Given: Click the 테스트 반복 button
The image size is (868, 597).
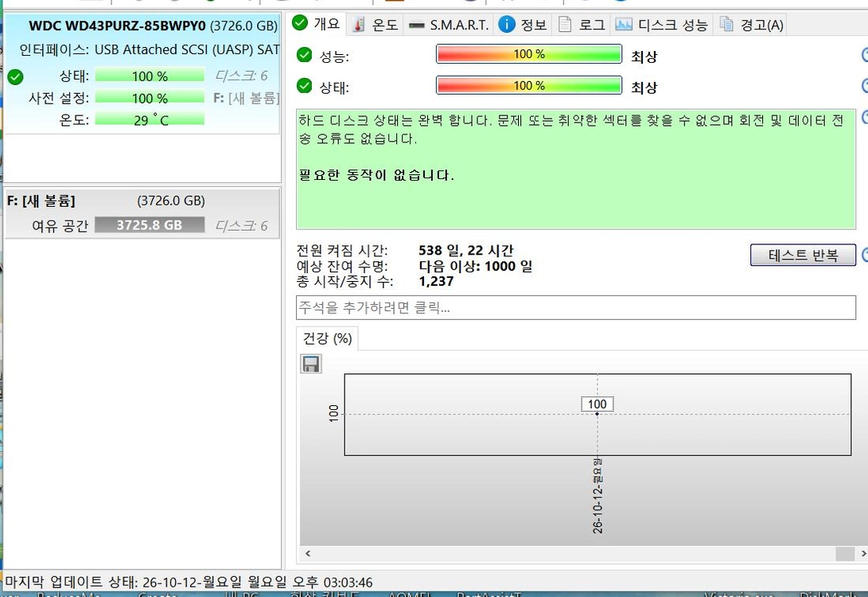Looking at the screenshot, I should pyautogui.click(x=803, y=256).
